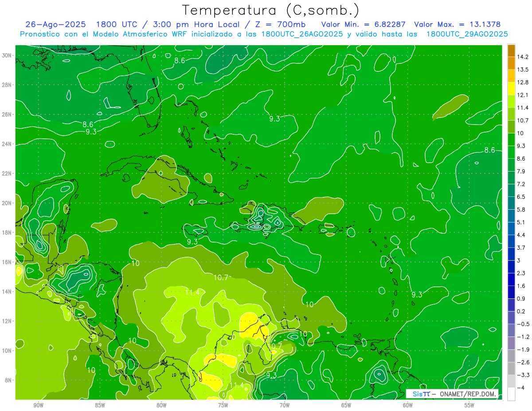Click the blue legend swatch between 3.7 and 4.4

coord(511,241)
